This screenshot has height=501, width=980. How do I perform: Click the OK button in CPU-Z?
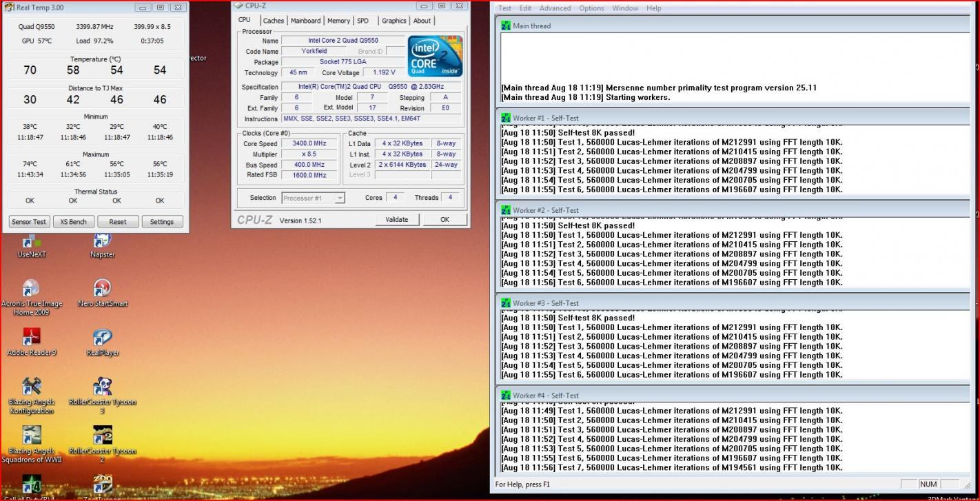(x=445, y=219)
